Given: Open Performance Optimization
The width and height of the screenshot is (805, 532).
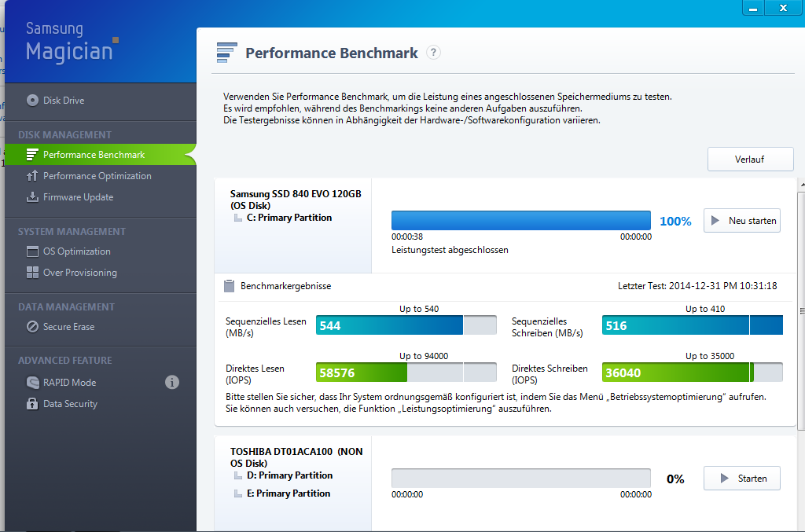Looking at the screenshot, I should [x=97, y=176].
